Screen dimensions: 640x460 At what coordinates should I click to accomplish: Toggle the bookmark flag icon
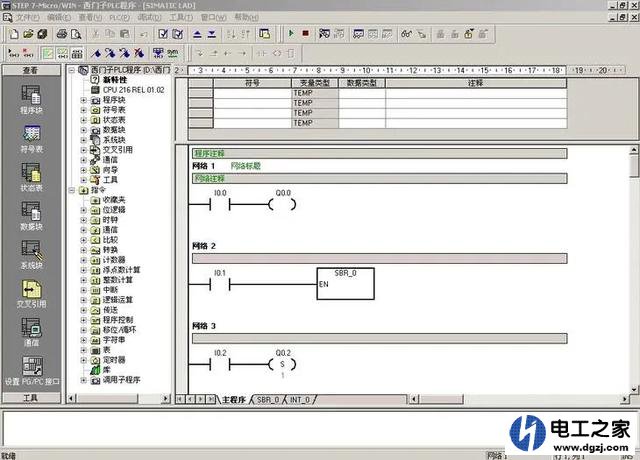click(x=96, y=53)
